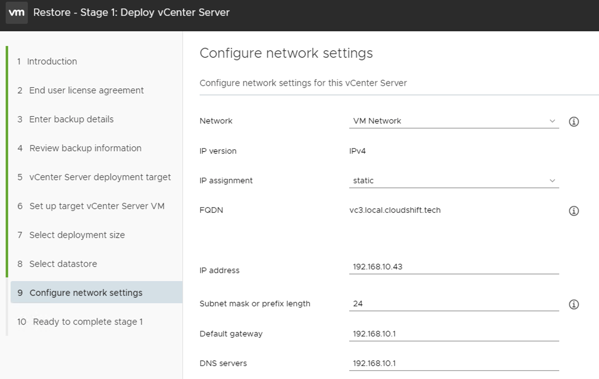The image size is (599, 379).
Task: Click the 'IP version' label
Action: tap(218, 151)
